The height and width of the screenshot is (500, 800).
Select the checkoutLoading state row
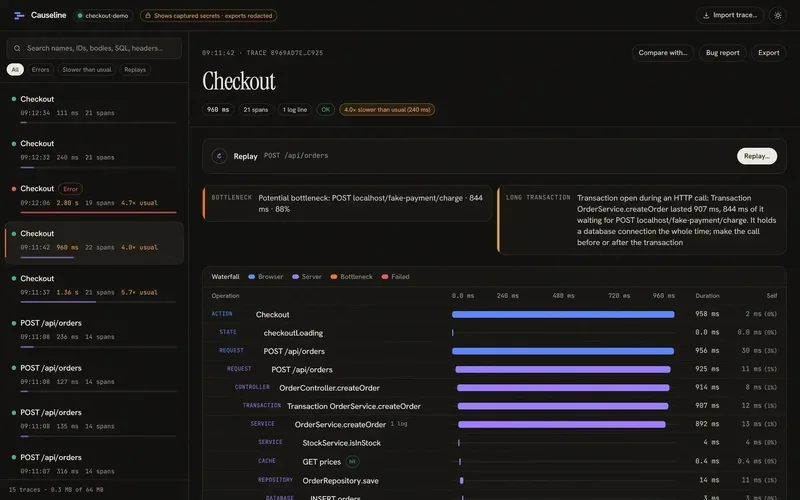tap(494, 333)
